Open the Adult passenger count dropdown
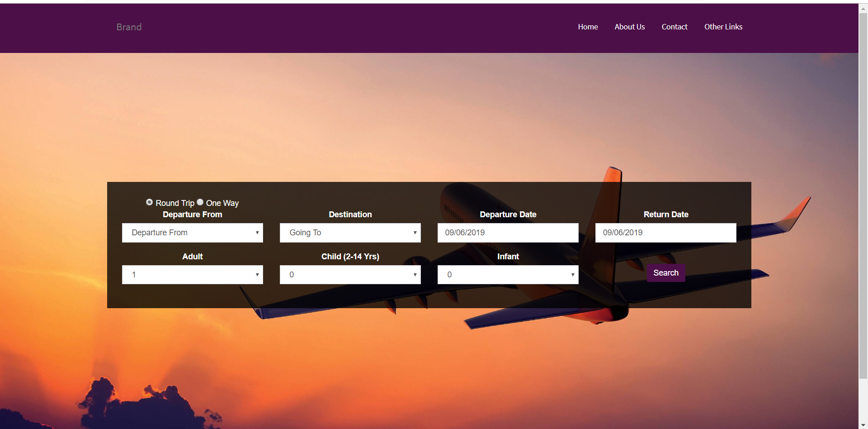 tap(192, 275)
